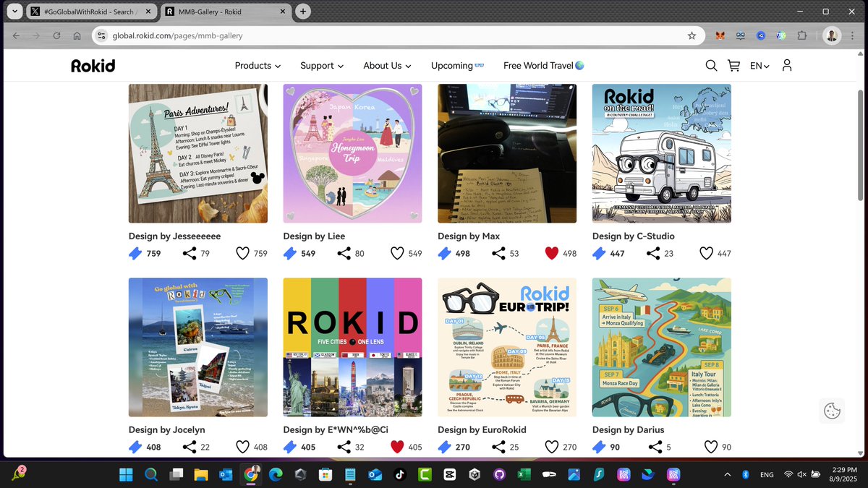Expand the Products dropdown menu

click(x=258, y=66)
